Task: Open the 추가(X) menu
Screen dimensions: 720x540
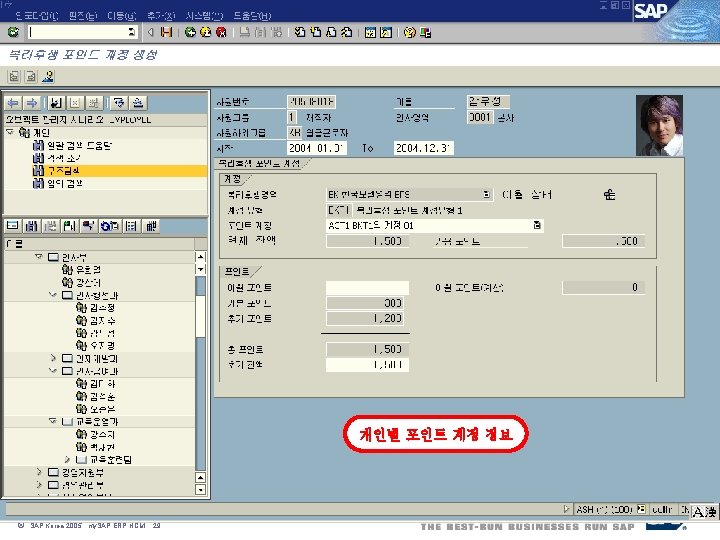Action: point(161,16)
